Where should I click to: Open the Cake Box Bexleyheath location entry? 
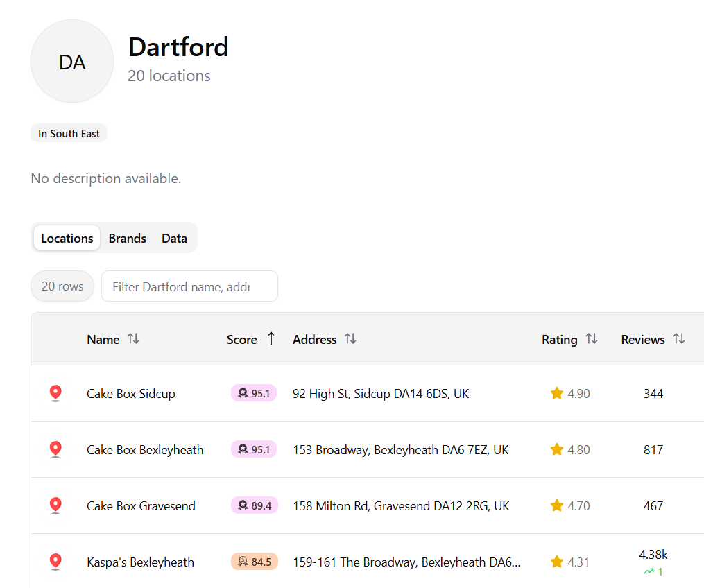click(145, 449)
